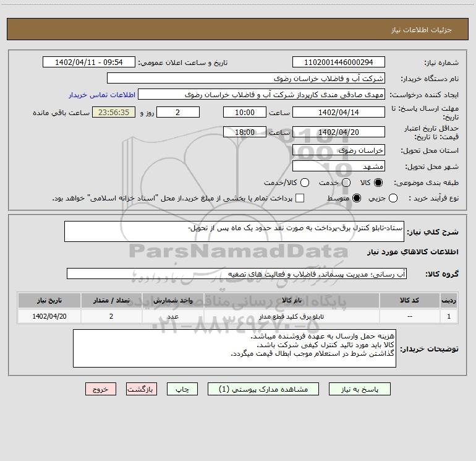
Task: Click the پاسخ به نیاز button
Action: pyautogui.click(x=359, y=389)
